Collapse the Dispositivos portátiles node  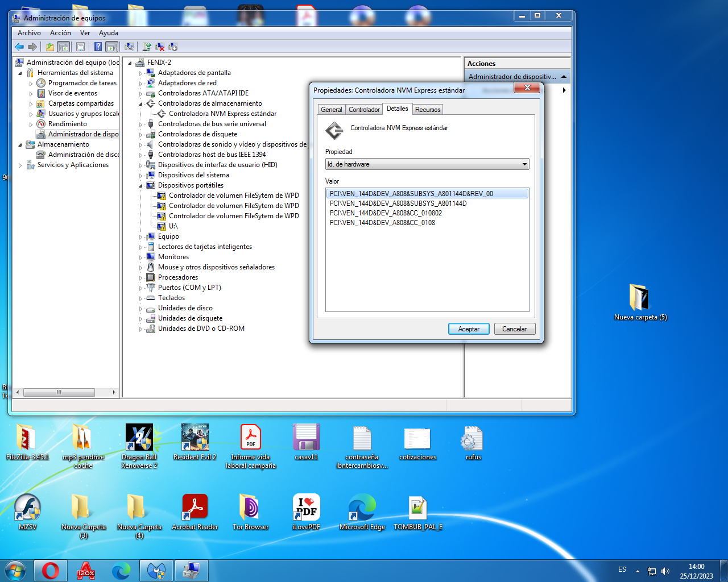[141, 186]
